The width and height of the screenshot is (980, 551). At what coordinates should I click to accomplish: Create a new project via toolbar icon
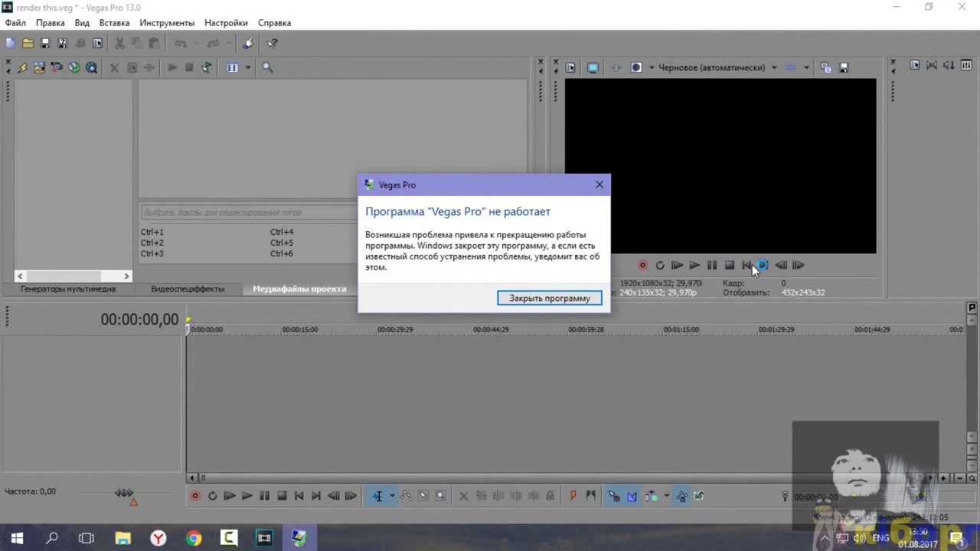click(x=10, y=44)
